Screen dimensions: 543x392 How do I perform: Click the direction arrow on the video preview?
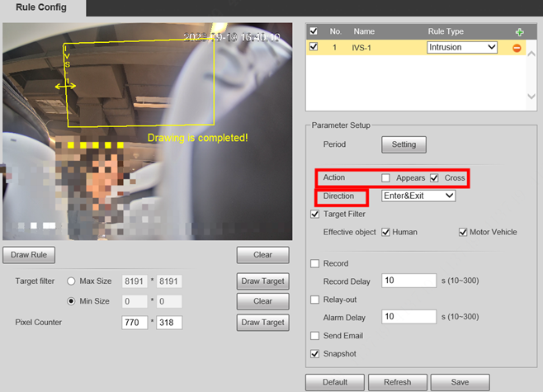pos(65,85)
